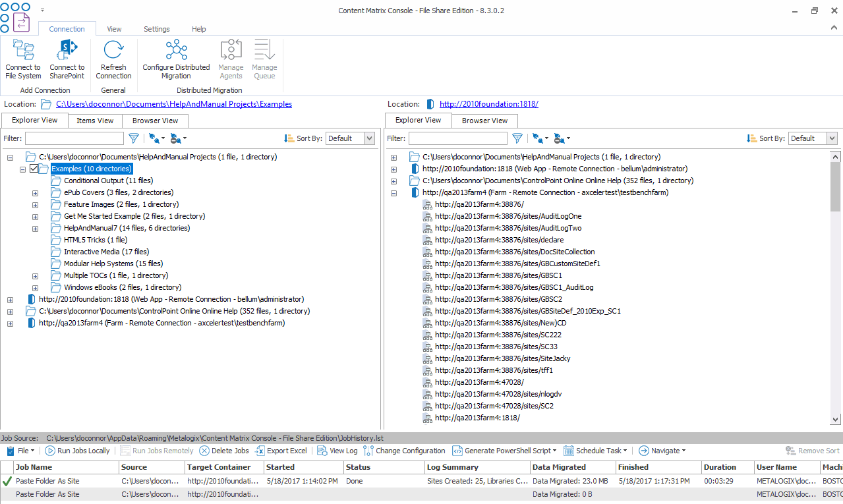
Task: Switch to the Items View tab
Action: coord(94,121)
